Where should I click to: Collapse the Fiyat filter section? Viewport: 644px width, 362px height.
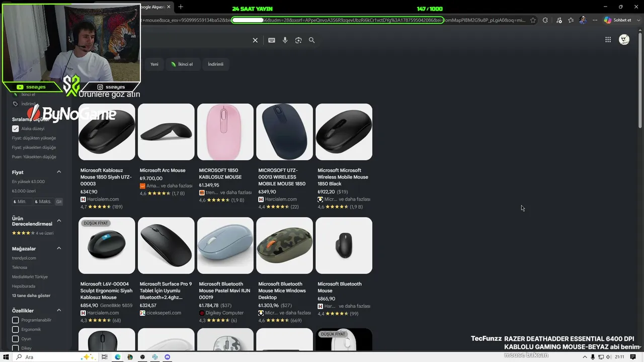coord(59,172)
